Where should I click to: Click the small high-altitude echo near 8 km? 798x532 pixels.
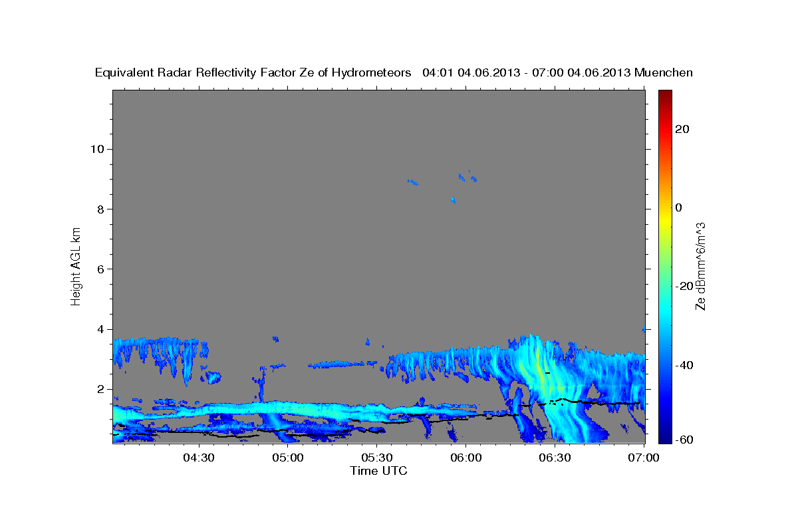(x=453, y=199)
